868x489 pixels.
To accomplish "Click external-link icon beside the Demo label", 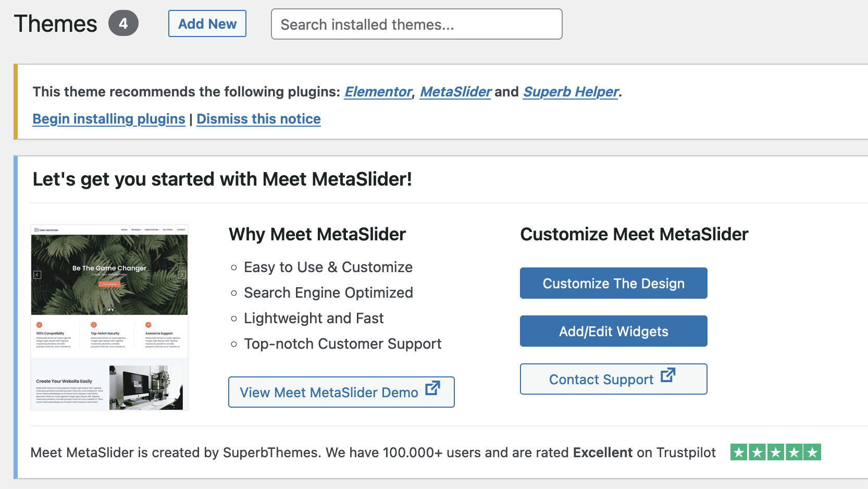I will pos(432,388).
